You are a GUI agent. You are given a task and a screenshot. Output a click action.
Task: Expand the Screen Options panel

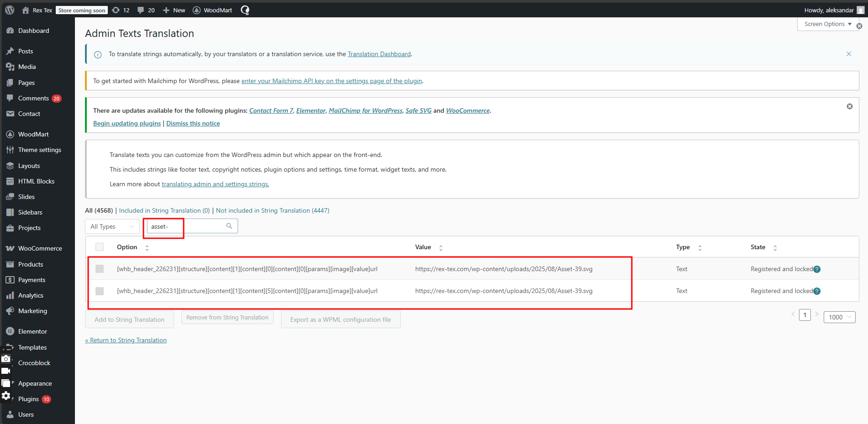click(827, 24)
